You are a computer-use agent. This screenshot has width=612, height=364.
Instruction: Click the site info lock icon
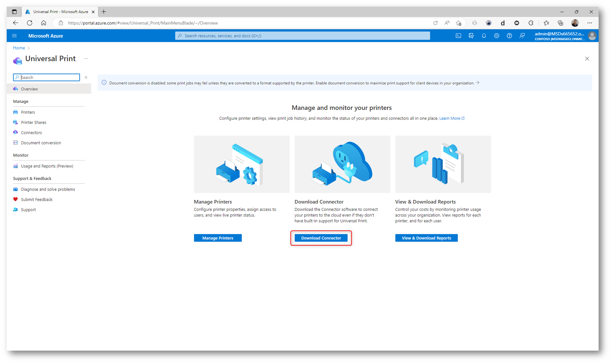[61, 23]
